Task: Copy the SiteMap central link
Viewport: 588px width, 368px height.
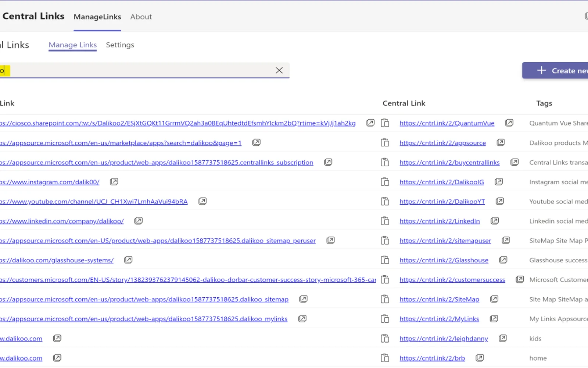Action: pyautogui.click(x=385, y=299)
